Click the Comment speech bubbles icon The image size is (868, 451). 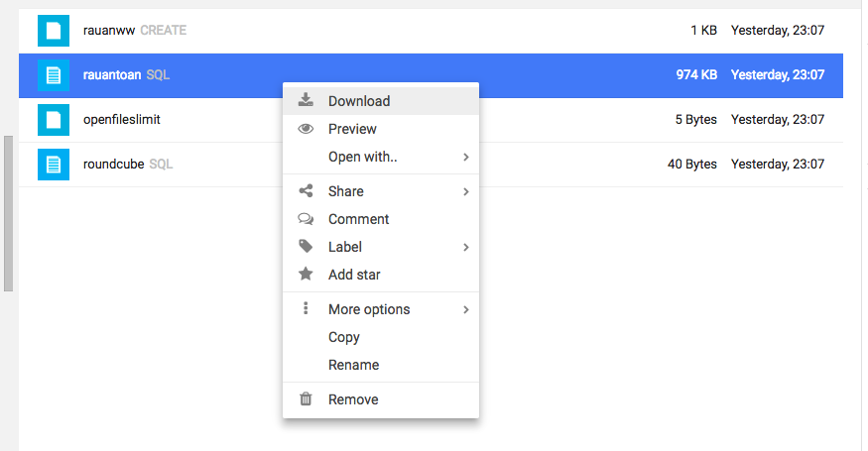click(x=306, y=219)
